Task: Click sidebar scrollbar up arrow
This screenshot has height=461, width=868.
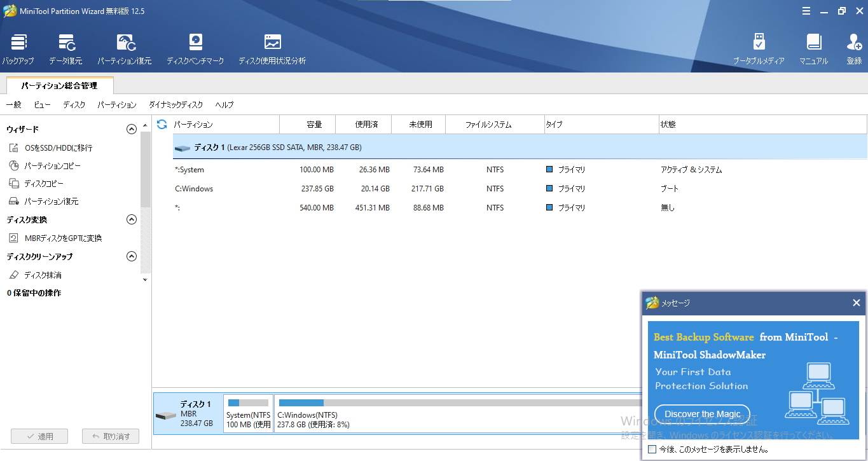Action: coord(145,125)
